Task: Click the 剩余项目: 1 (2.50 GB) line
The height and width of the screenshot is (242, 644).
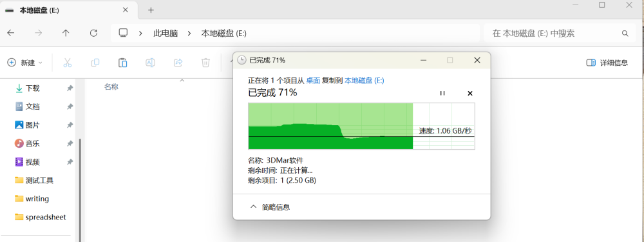Action: pyautogui.click(x=282, y=180)
